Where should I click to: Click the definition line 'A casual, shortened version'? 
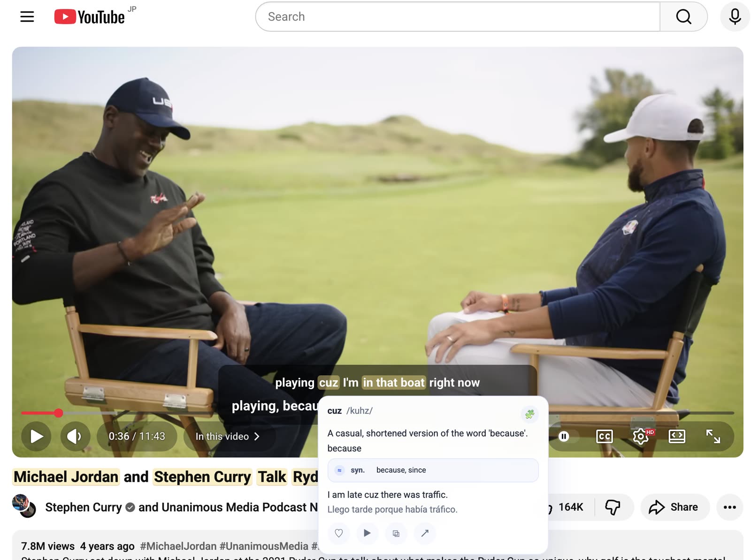(x=428, y=433)
